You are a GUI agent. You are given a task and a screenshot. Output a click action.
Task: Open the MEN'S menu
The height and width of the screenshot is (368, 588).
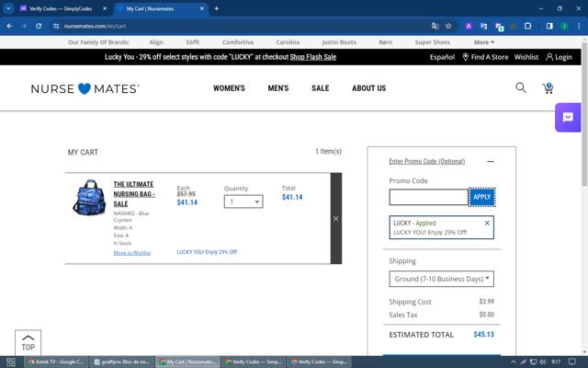(x=278, y=88)
